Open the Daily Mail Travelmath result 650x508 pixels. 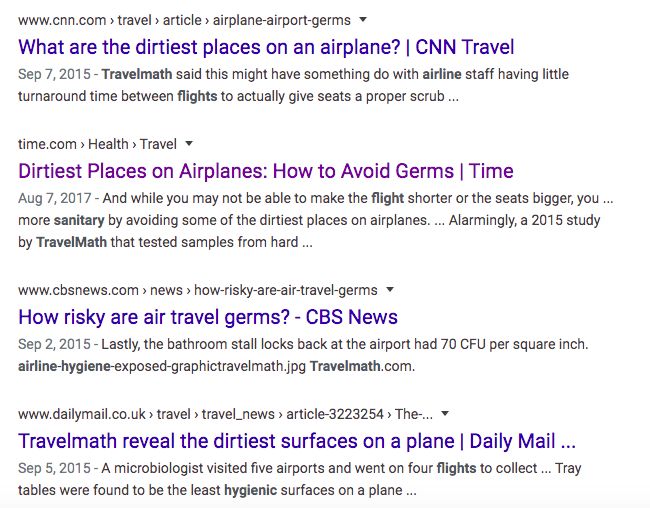[297, 441]
